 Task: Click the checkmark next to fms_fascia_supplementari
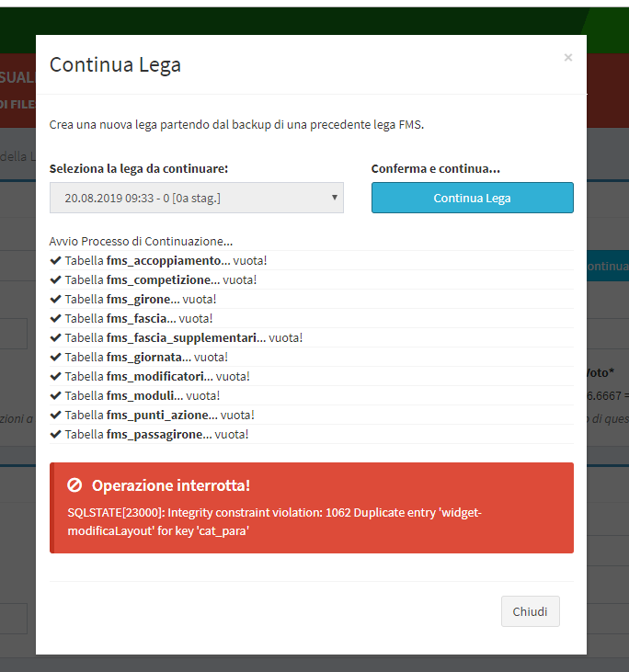tap(56, 338)
